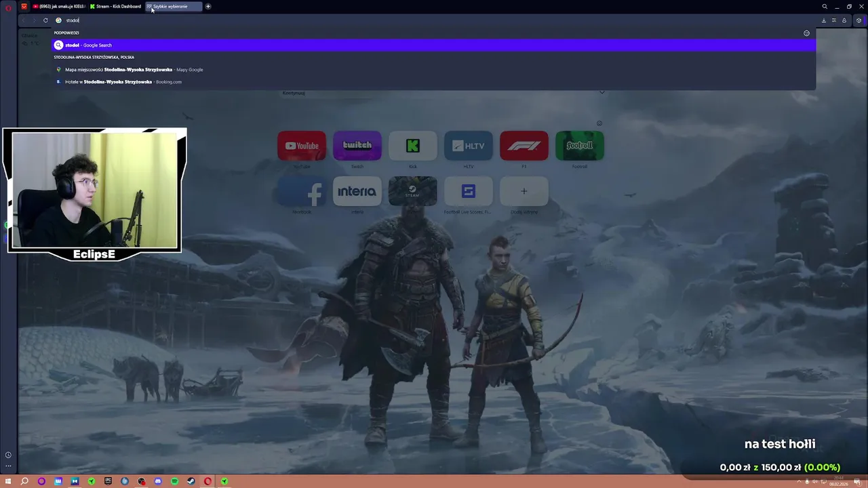Pick 'Hotele w Stodolina-Wysoka Strzyżowska' Booking.com suggestion

click(434, 82)
